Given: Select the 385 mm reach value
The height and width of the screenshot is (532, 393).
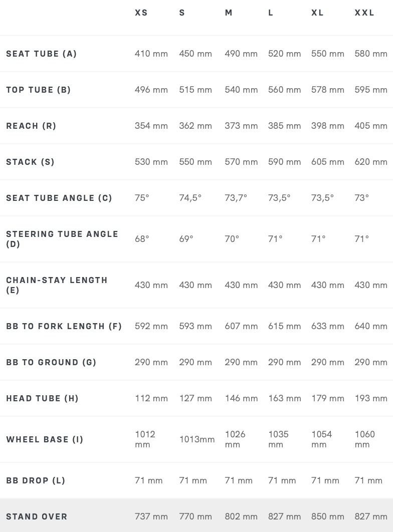Looking at the screenshot, I should [284, 126].
